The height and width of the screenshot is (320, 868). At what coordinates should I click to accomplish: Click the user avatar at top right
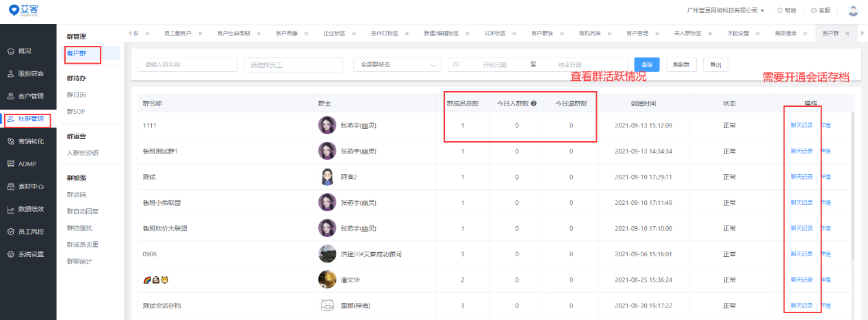pyautogui.click(x=853, y=10)
